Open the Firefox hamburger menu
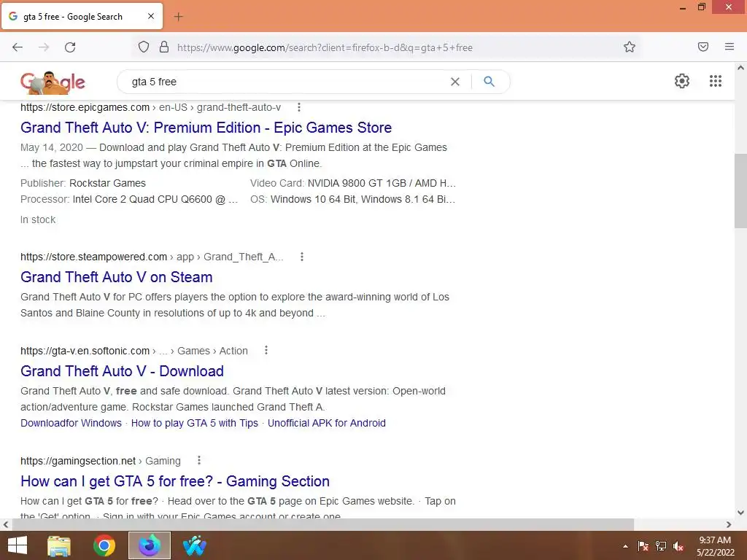747x560 pixels. pos(729,47)
